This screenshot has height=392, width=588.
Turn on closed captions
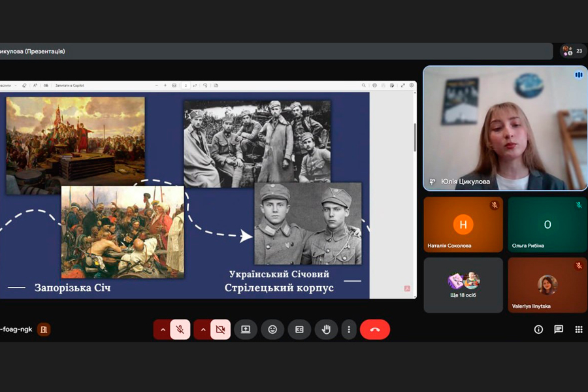[299, 330]
